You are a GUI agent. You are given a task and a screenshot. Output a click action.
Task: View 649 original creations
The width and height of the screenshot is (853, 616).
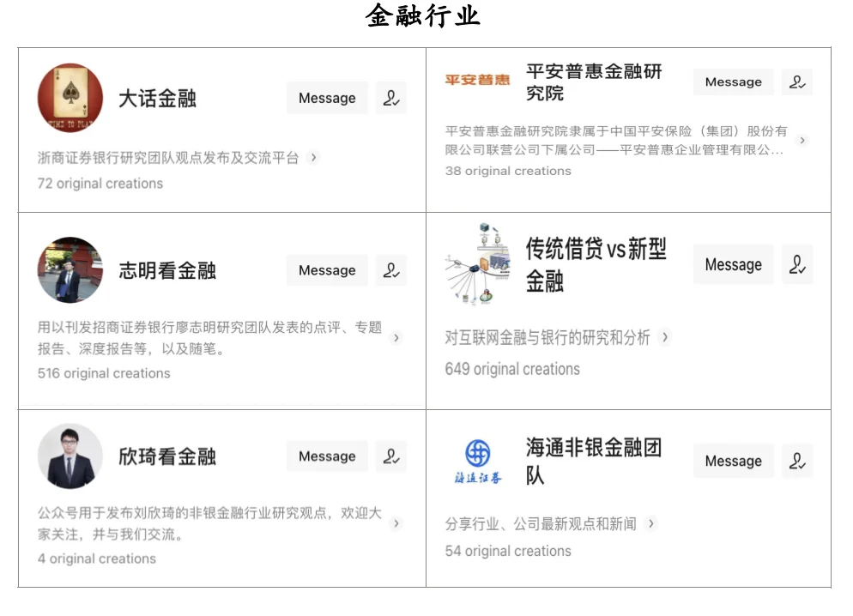[512, 369]
